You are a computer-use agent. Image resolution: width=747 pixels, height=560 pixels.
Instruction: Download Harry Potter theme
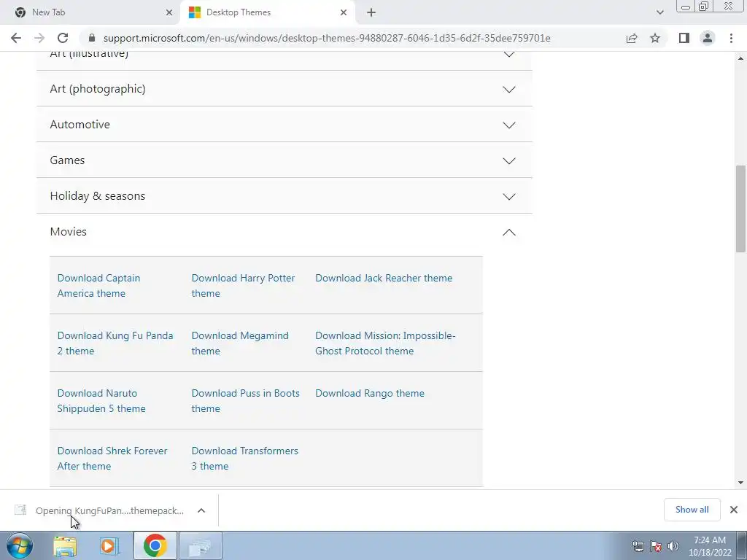pyautogui.click(x=243, y=286)
